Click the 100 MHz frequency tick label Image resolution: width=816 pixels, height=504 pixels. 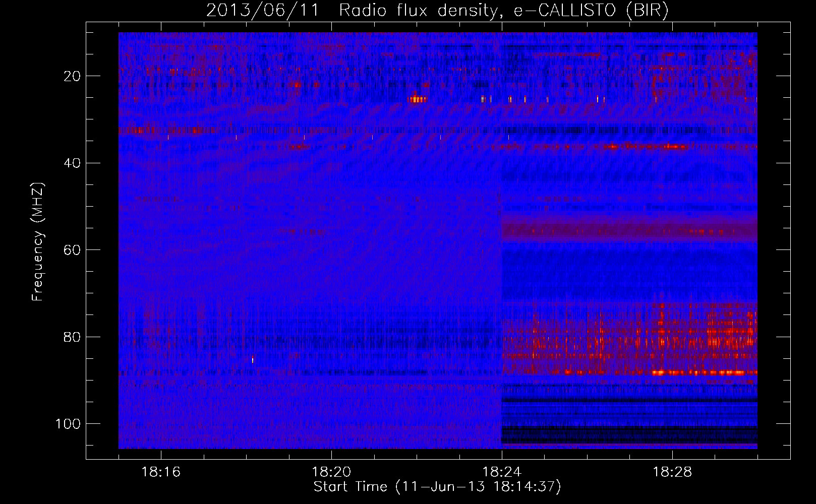point(68,424)
